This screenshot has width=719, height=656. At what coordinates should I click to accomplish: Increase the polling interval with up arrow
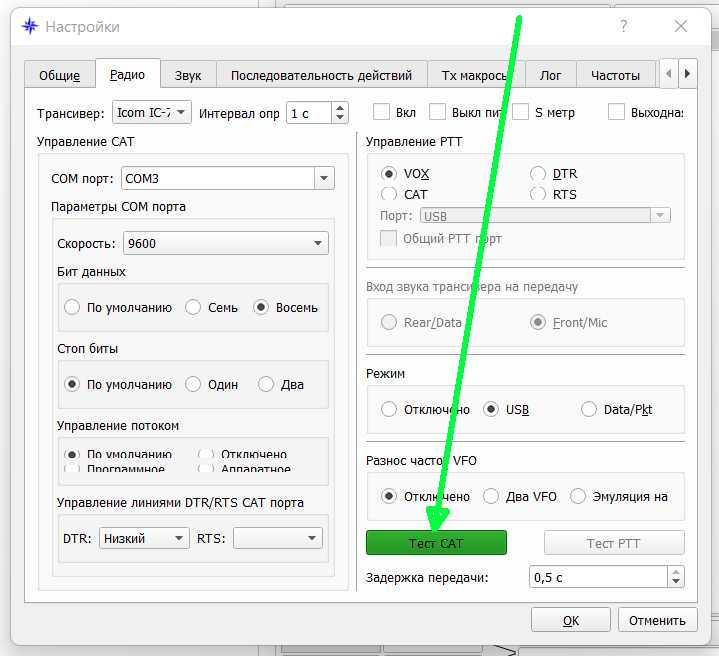tap(340, 108)
